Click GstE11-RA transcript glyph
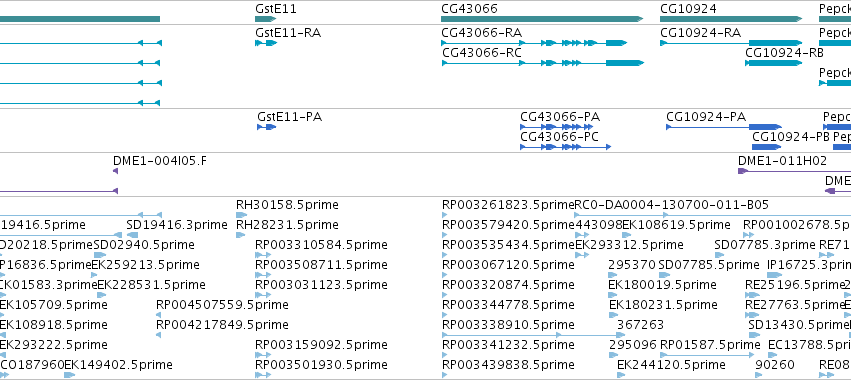 click(x=266, y=43)
